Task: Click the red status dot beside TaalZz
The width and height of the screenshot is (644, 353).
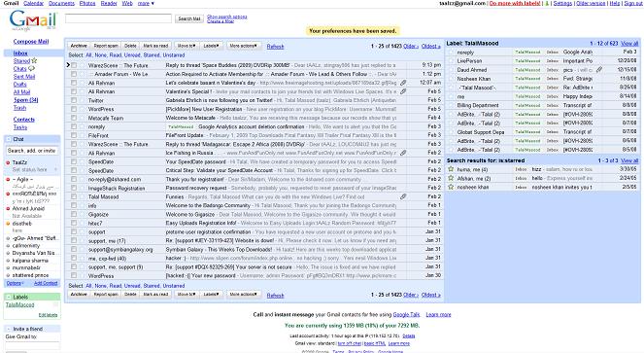Action: pyautogui.click(x=8, y=163)
